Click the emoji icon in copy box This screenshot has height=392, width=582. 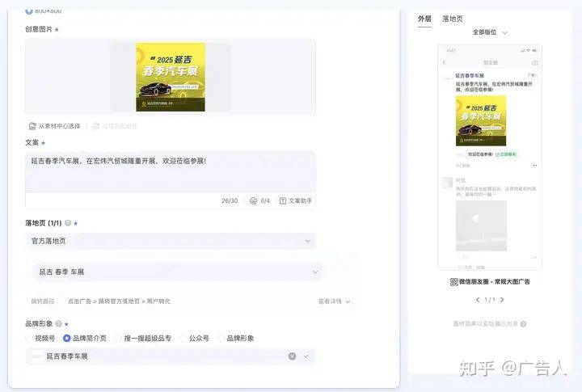(x=253, y=200)
